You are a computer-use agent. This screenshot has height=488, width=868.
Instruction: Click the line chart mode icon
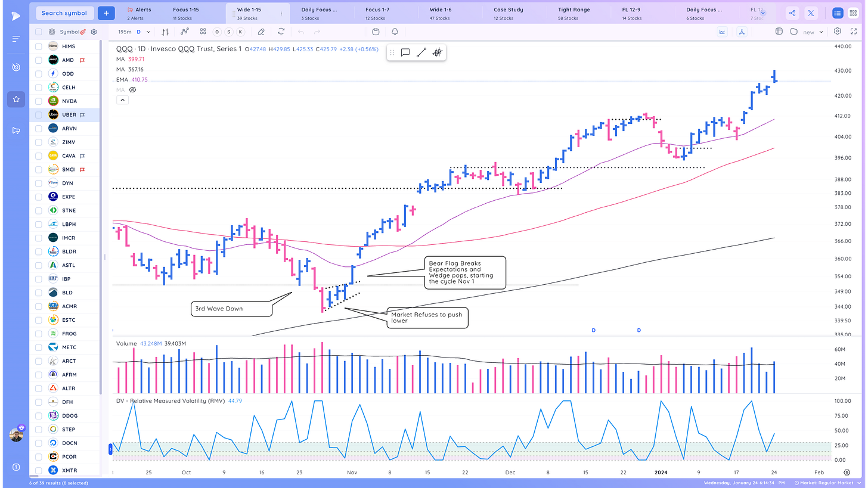722,32
